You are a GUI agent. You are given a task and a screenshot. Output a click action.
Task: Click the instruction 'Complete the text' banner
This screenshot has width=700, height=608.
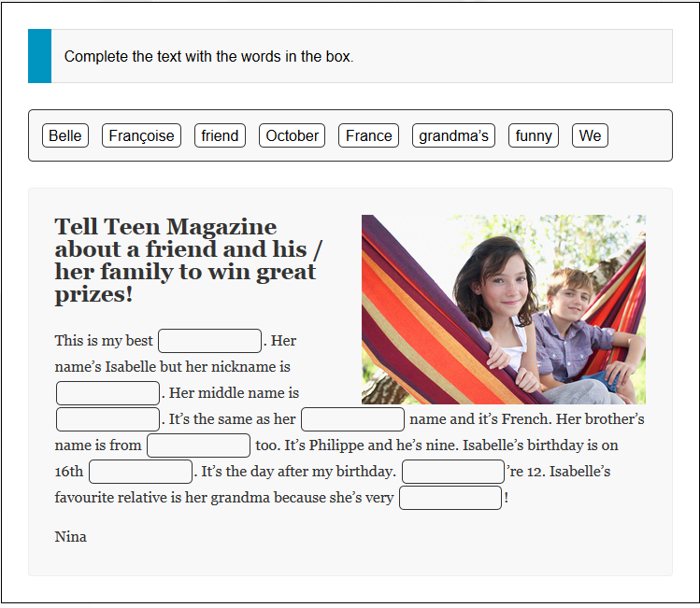350,56
